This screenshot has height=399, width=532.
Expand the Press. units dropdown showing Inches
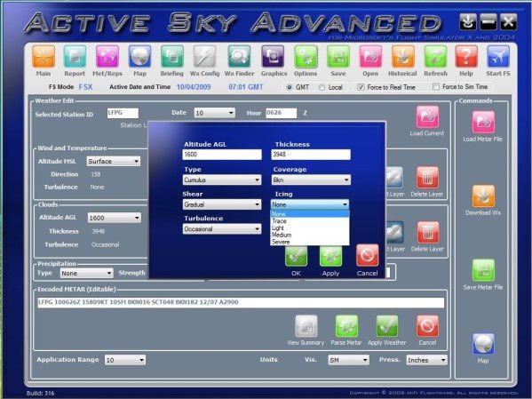point(427,360)
